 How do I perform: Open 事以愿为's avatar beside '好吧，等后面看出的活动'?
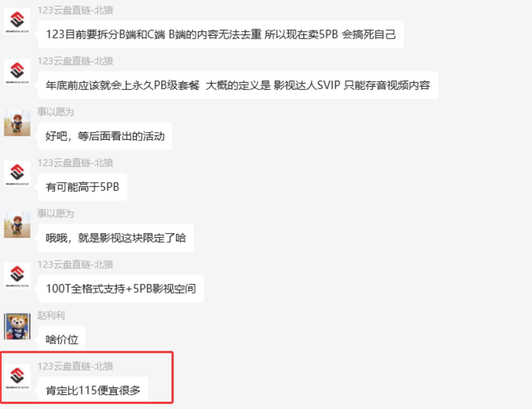coord(17,123)
